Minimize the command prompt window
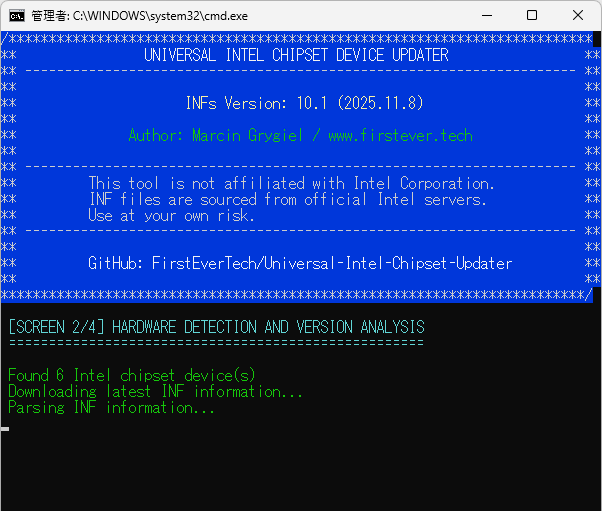 click(x=486, y=15)
